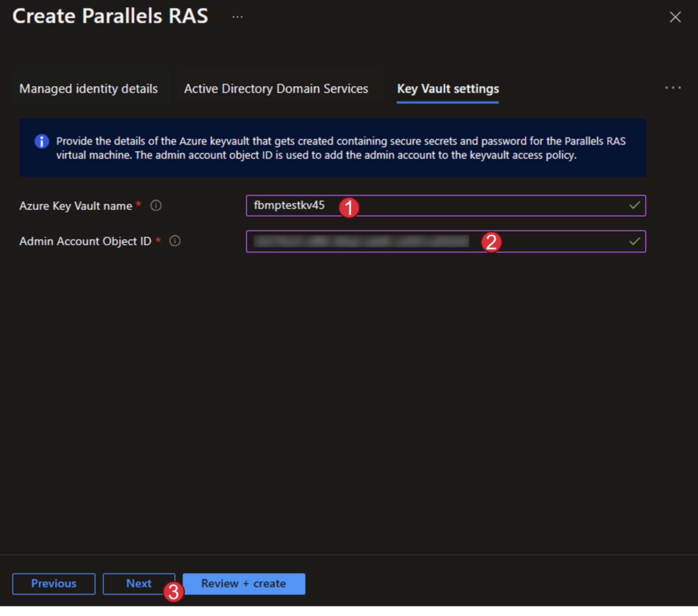Click the red step 2 annotation marker
698x616 pixels.
(491, 242)
